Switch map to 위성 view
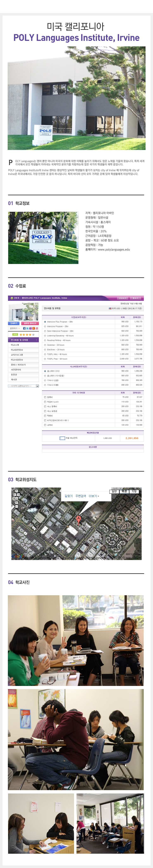Image resolution: width=153 pixels, height=868 pixels. (x=124, y=492)
